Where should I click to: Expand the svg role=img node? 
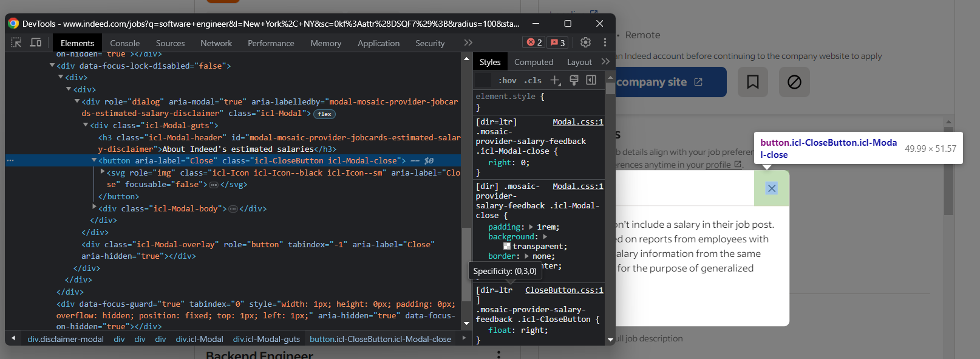point(103,172)
